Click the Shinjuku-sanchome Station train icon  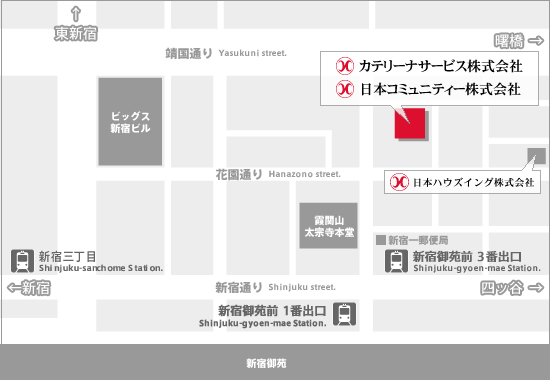(22, 261)
